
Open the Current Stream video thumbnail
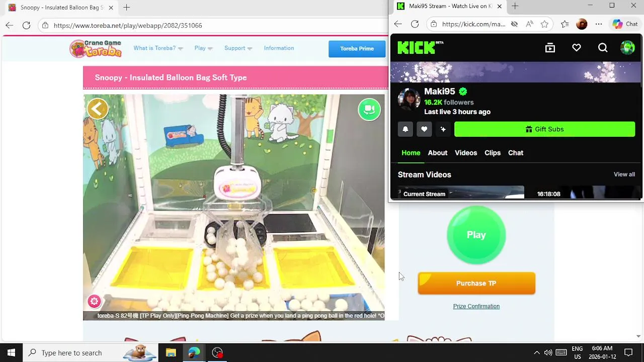[461, 193]
